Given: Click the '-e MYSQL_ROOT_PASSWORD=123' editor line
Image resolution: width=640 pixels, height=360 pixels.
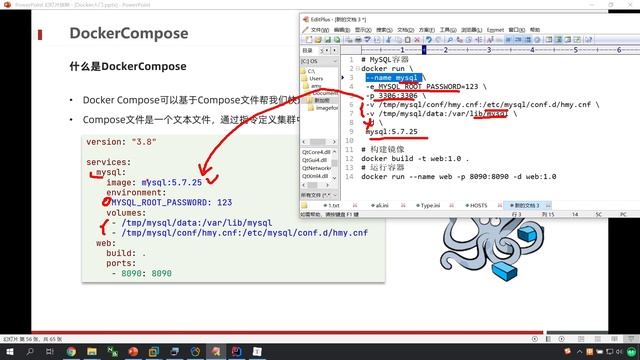Looking at the screenshot, I should coord(426,87).
